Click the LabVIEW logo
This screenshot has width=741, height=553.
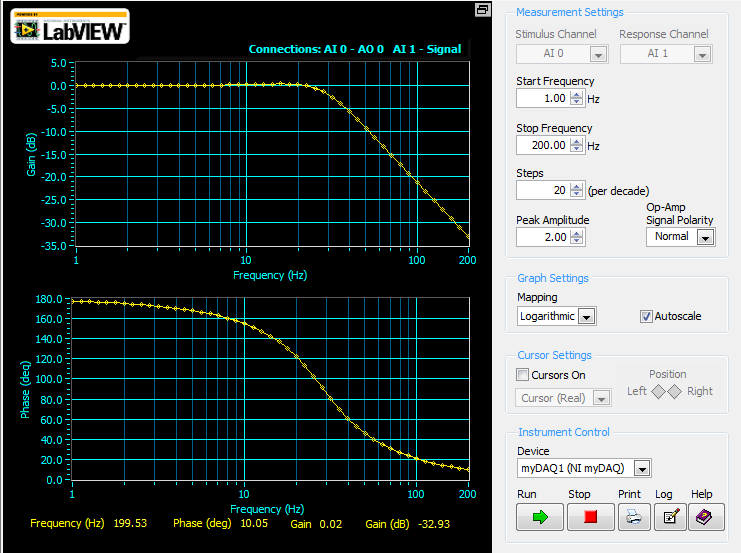70,26
